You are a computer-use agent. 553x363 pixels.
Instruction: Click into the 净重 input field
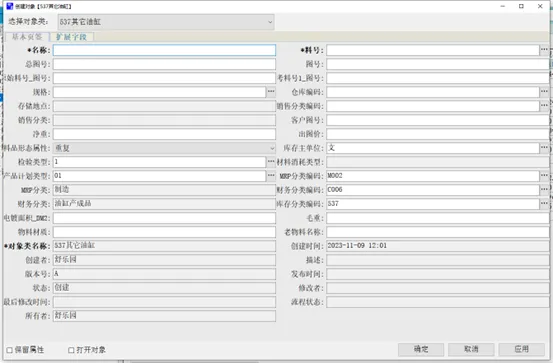click(164, 134)
